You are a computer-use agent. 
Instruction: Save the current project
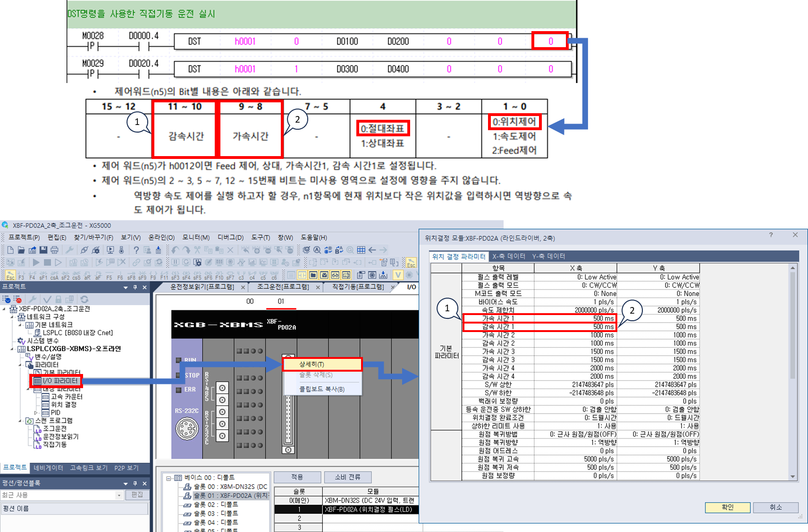43,250
